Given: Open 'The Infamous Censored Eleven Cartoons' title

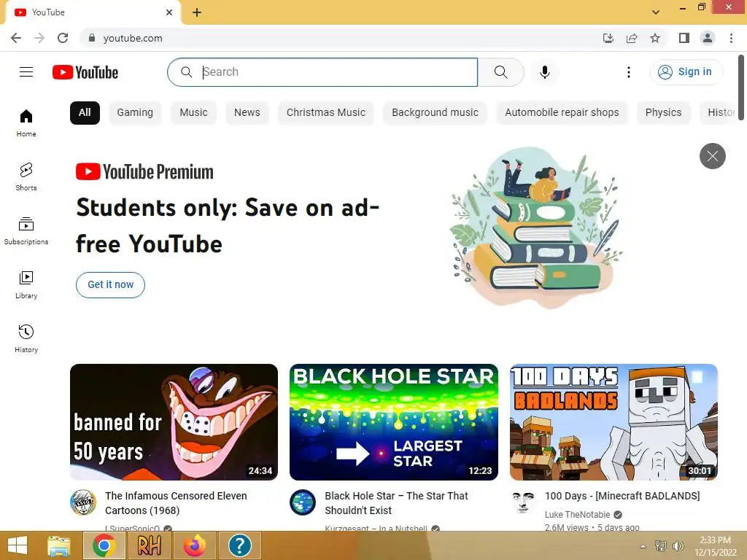Looking at the screenshot, I should pyautogui.click(x=177, y=503).
